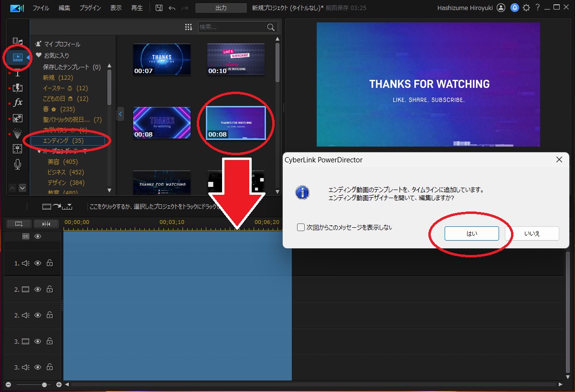The width and height of the screenshot is (575, 392).
Task: Click the 出力 export button
Action: (221, 8)
